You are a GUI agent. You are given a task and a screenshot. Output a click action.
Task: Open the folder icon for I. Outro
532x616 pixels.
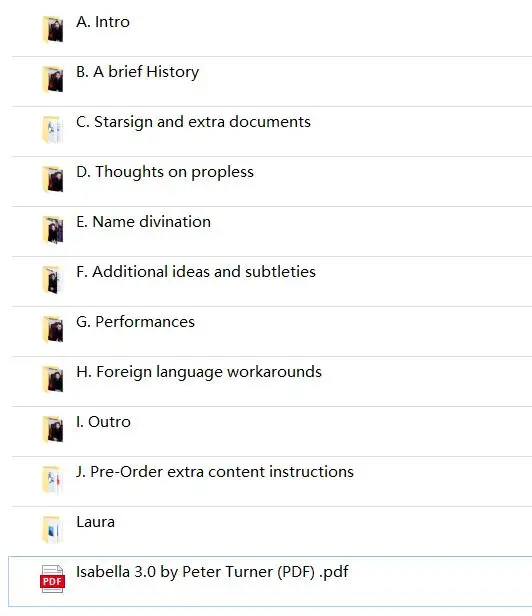[x=53, y=429]
